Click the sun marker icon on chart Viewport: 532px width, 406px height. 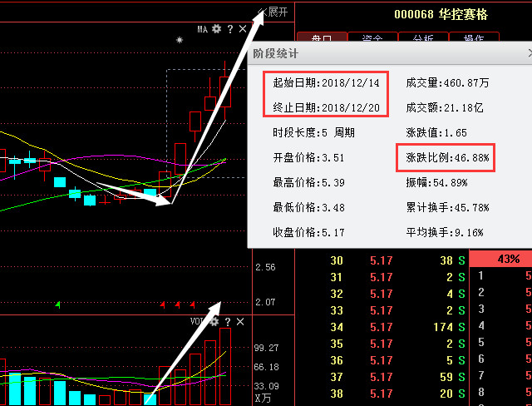[179, 39]
